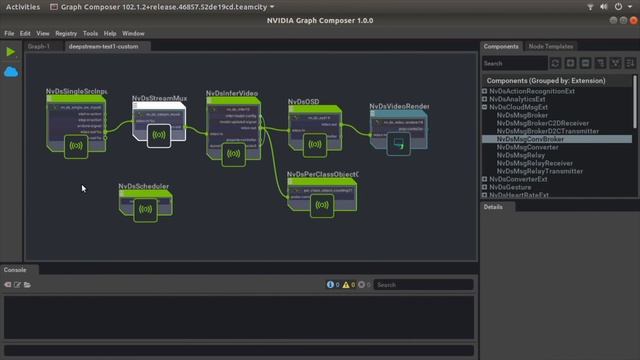The height and width of the screenshot is (360, 640).
Task: Click the refresh components icon
Action: pyautogui.click(x=555, y=63)
